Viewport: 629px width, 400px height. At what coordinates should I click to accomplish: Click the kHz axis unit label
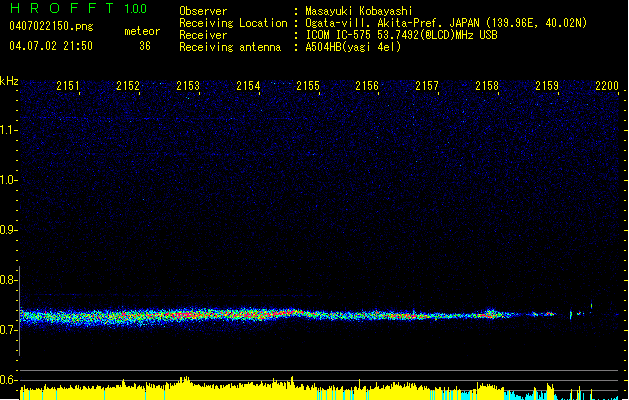(9, 81)
